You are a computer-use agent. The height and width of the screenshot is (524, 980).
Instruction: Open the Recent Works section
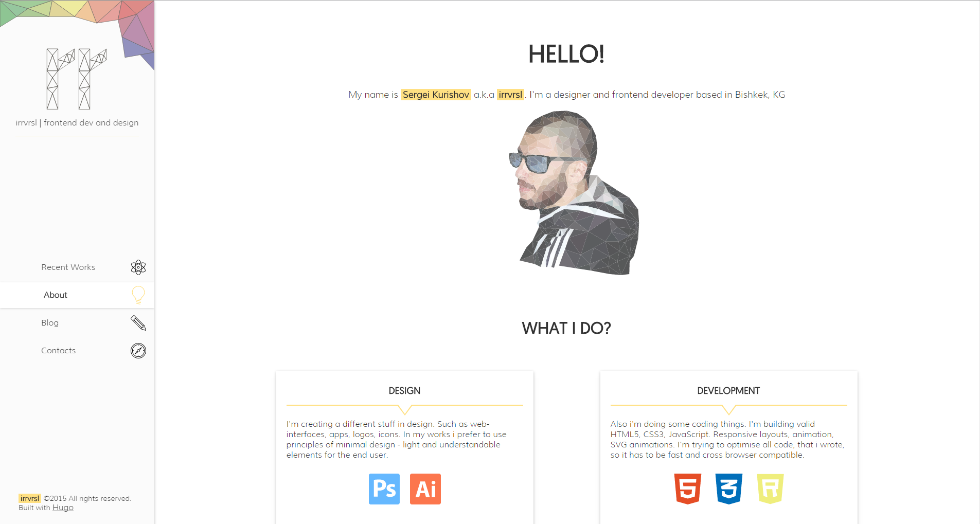pos(68,267)
